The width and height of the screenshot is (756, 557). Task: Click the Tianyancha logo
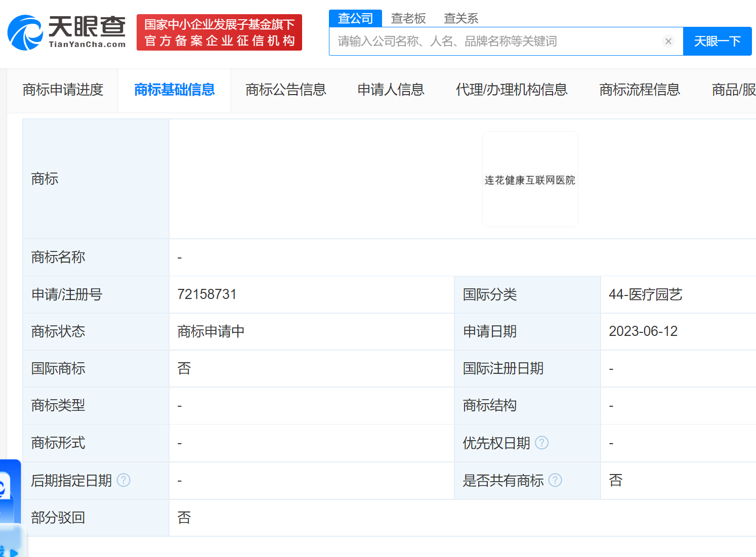pos(66,32)
